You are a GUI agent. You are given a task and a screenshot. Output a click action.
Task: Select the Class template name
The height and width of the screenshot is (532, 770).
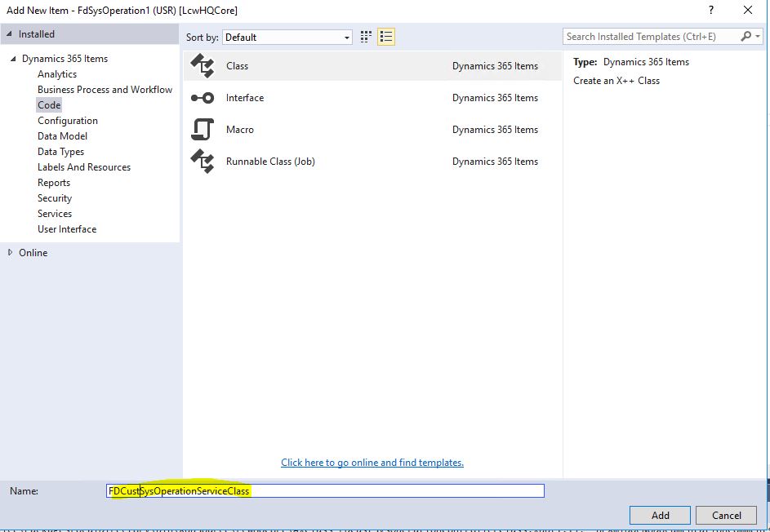(x=237, y=66)
